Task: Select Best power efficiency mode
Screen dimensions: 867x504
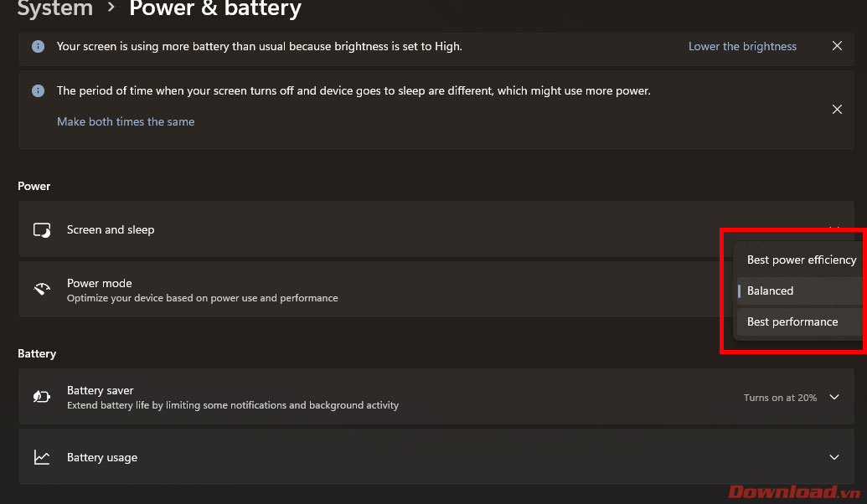Action: pyautogui.click(x=801, y=260)
